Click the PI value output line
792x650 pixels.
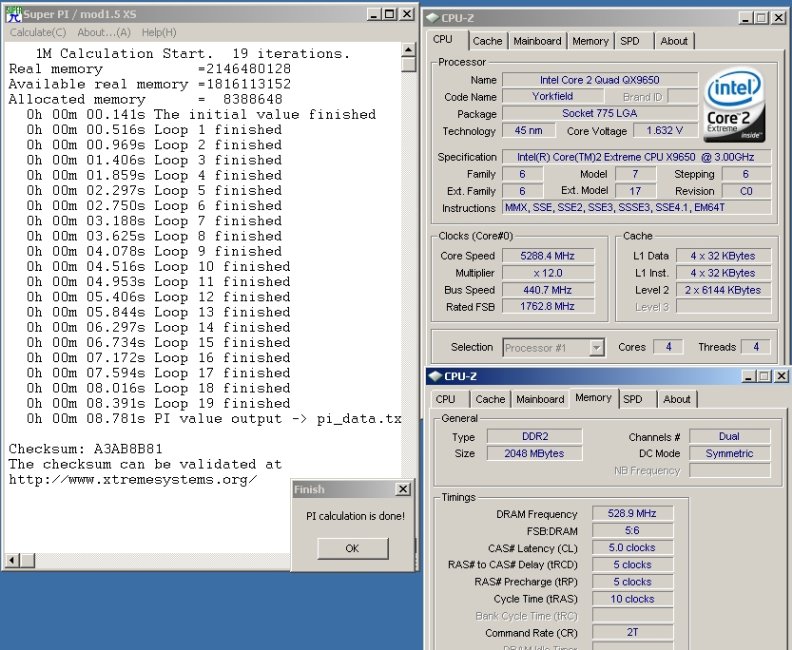coord(214,419)
